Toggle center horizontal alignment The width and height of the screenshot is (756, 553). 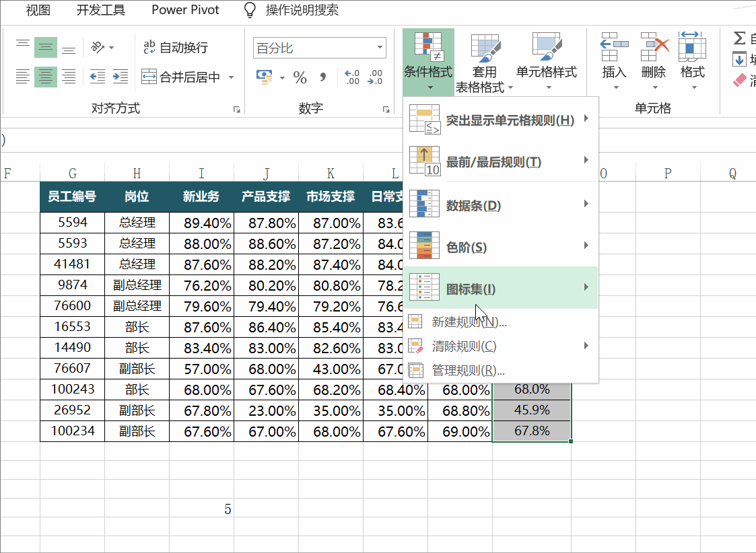click(46, 77)
